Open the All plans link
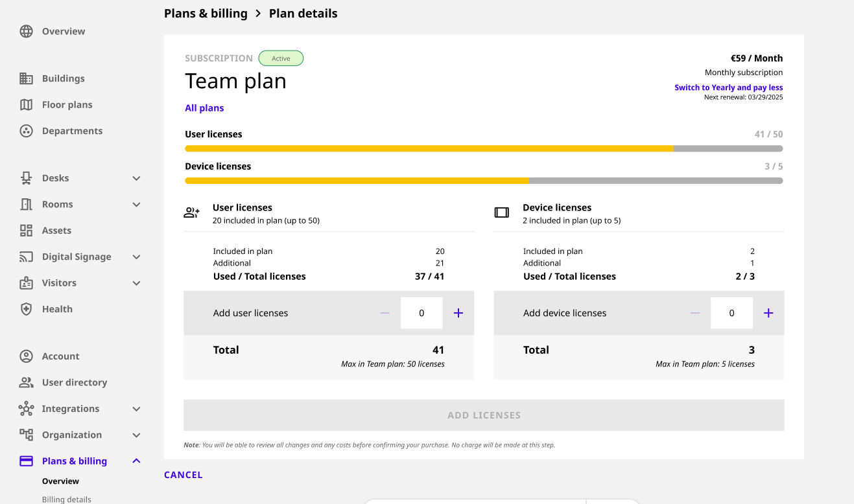The height and width of the screenshot is (504, 854). (x=204, y=108)
